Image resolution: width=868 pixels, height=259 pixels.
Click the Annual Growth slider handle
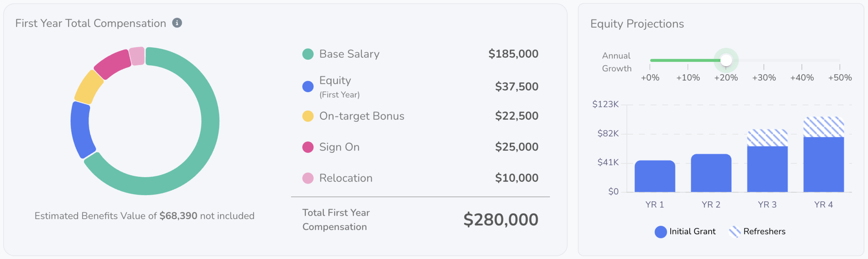[726, 60]
